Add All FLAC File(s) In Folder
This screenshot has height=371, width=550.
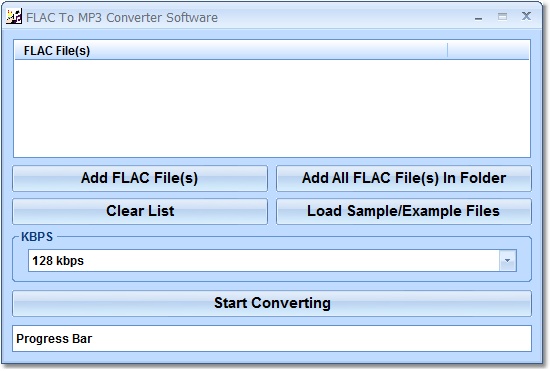tap(404, 178)
